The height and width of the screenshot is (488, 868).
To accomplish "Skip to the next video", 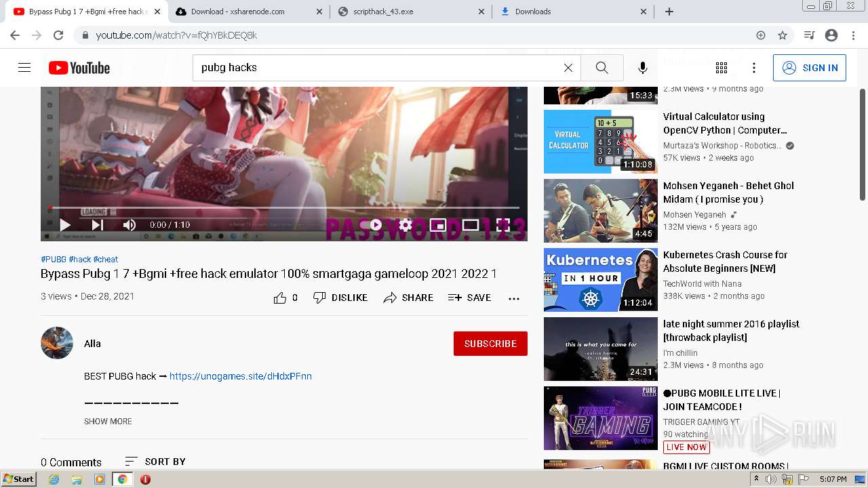I will [x=97, y=225].
